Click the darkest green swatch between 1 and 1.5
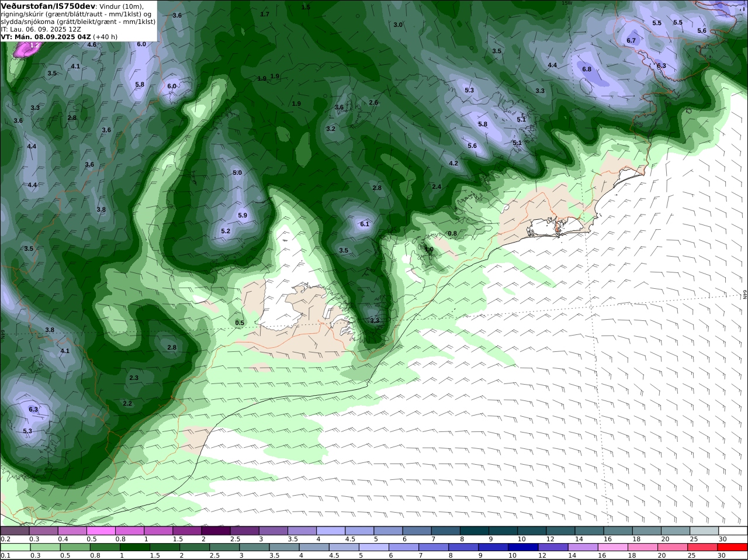The width and height of the screenshot is (748, 560). [134, 547]
